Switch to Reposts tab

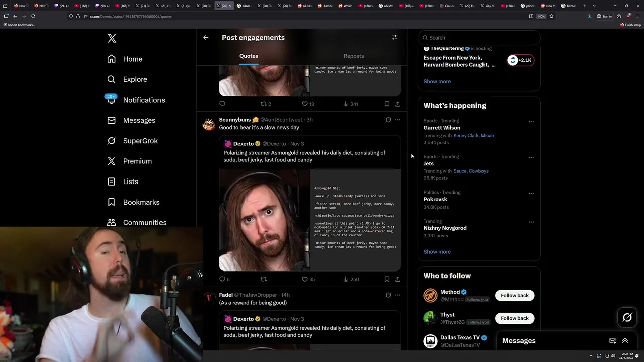click(354, 56)
